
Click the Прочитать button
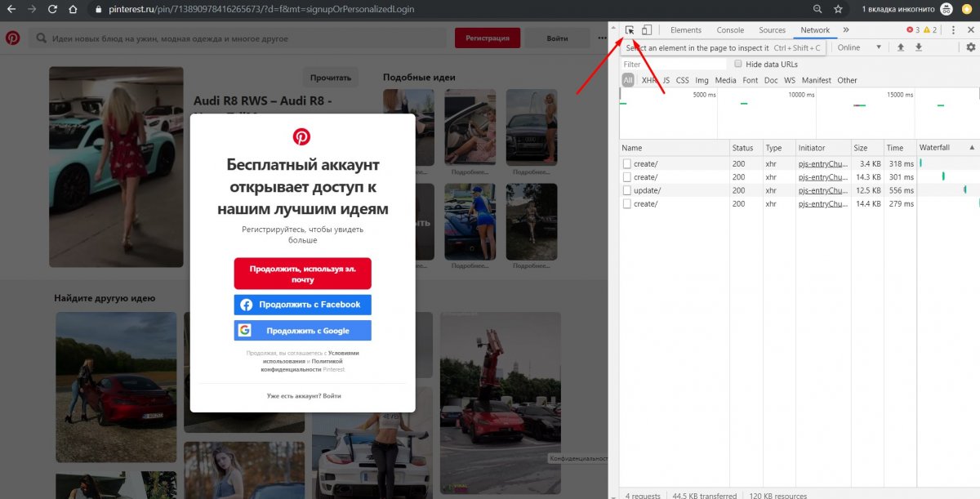pyautogui.click(x=331, y=78)
